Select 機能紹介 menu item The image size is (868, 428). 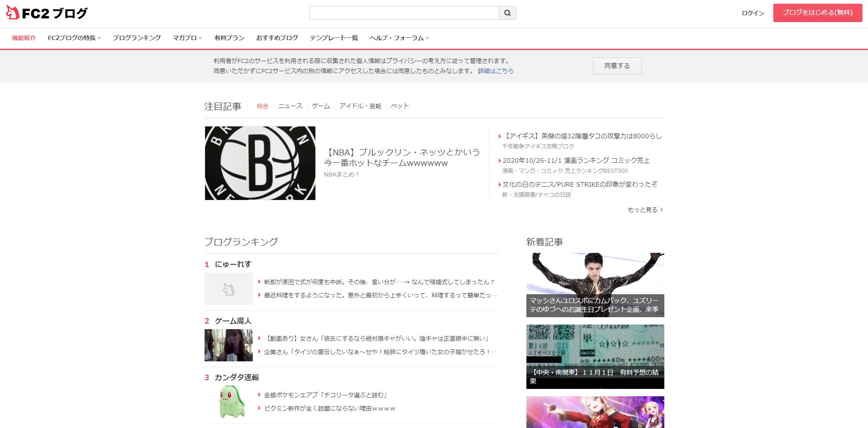24,38
